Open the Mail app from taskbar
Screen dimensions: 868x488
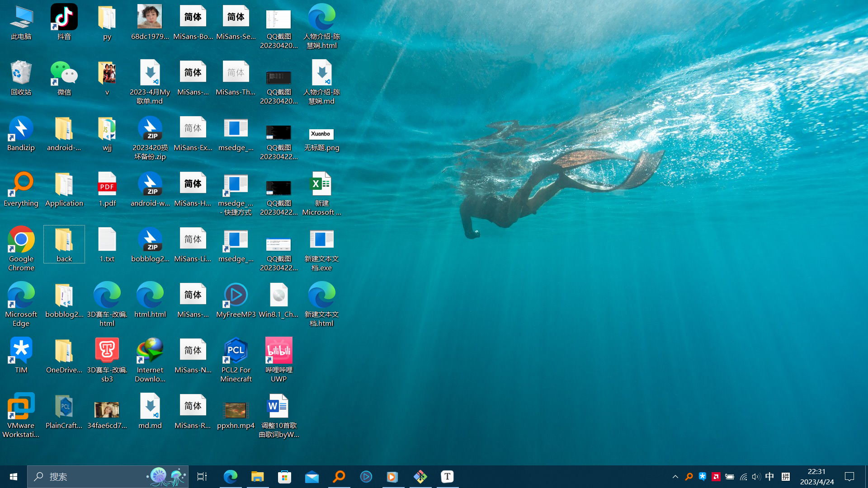[x=312, y=477]
